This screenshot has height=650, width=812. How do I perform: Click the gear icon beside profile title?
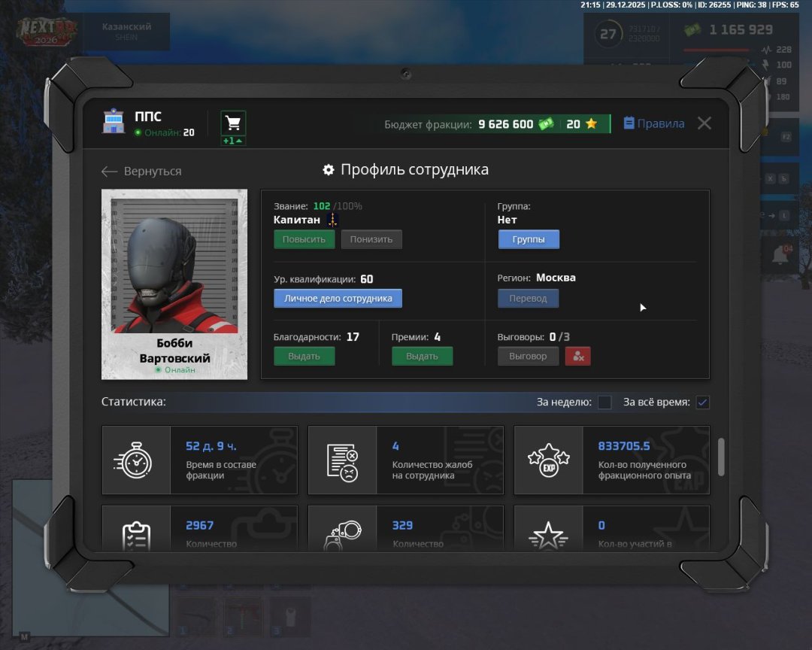point(329,170)
